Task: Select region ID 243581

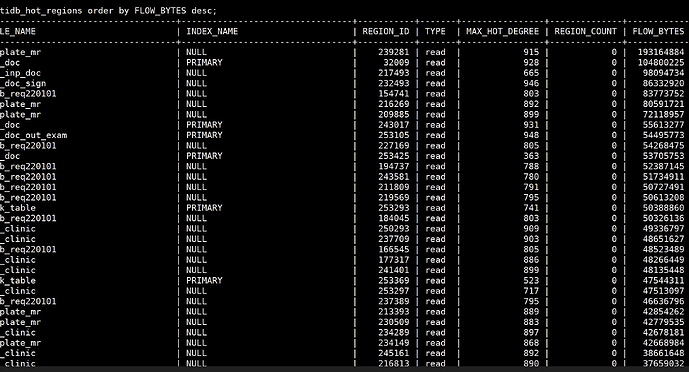Action: tap(394, 177)
